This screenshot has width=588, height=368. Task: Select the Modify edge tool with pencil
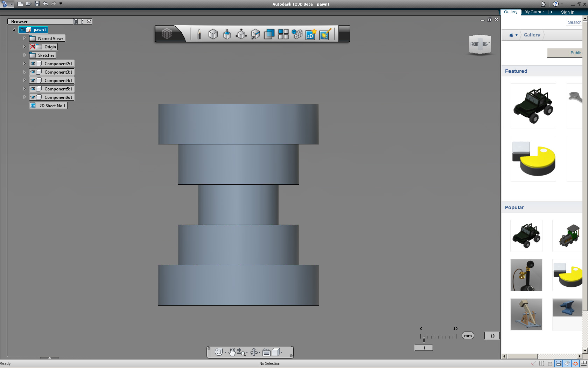pos(255,34)
